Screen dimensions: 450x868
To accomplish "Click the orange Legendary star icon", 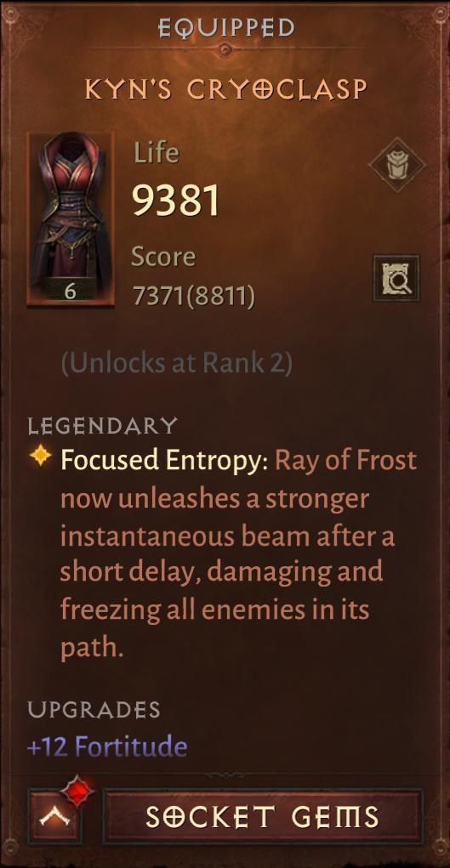I will coord(41,457).
